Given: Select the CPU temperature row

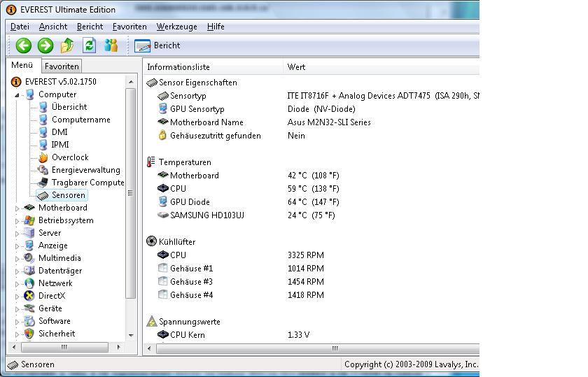Looking at the screenshot, I should tap(248, 189).
